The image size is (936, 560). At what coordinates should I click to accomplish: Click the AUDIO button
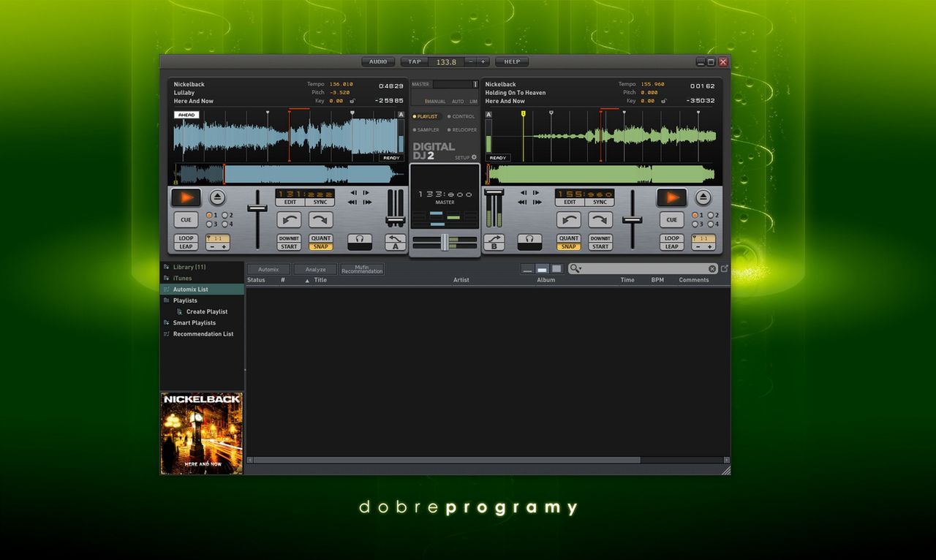click(x=378, y=61)
